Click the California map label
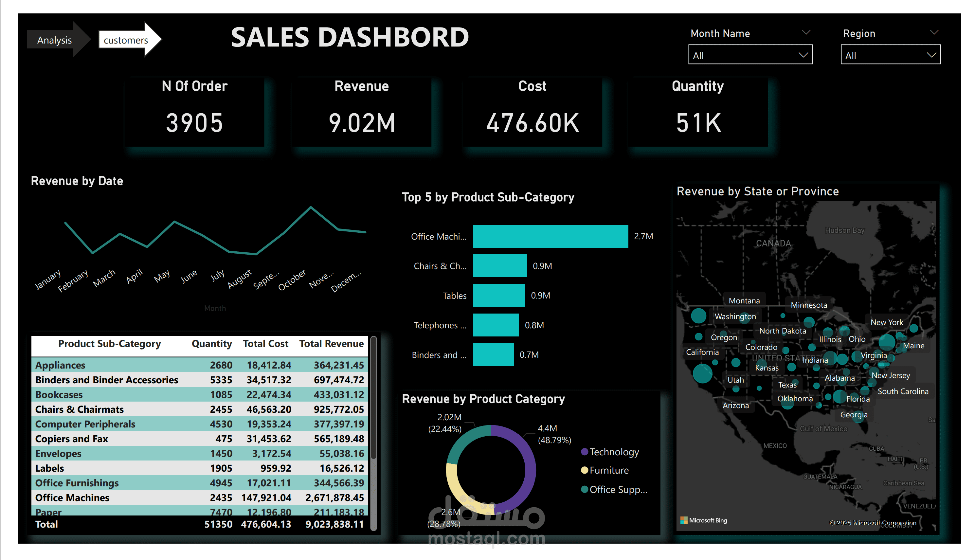The image size is (974, 560). (702, 352)
